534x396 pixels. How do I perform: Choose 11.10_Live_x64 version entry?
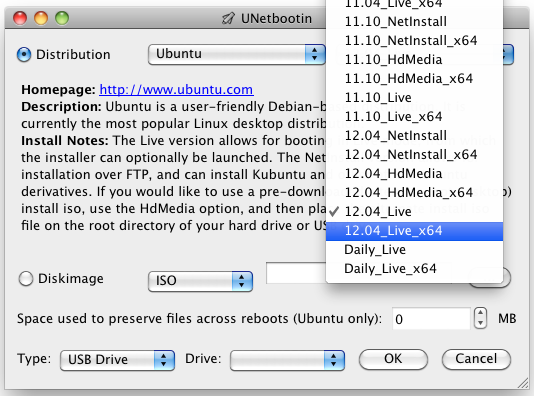414,117
